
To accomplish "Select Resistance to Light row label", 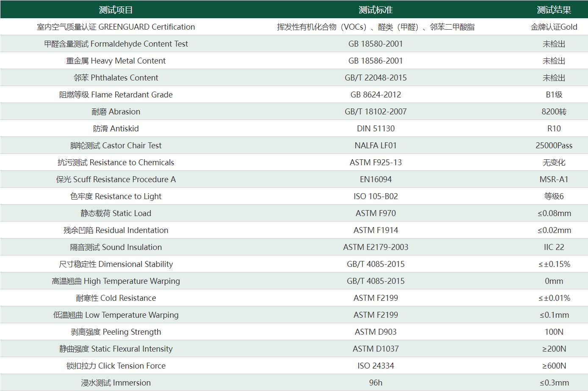I will click(x=116, y=196).
